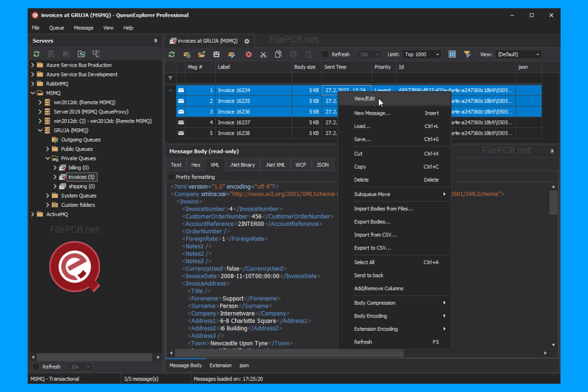This screenshot has width=588, height=392.
Task: Click the A-B-C sort icon in Servers toolbar
Action: point(96,53)
